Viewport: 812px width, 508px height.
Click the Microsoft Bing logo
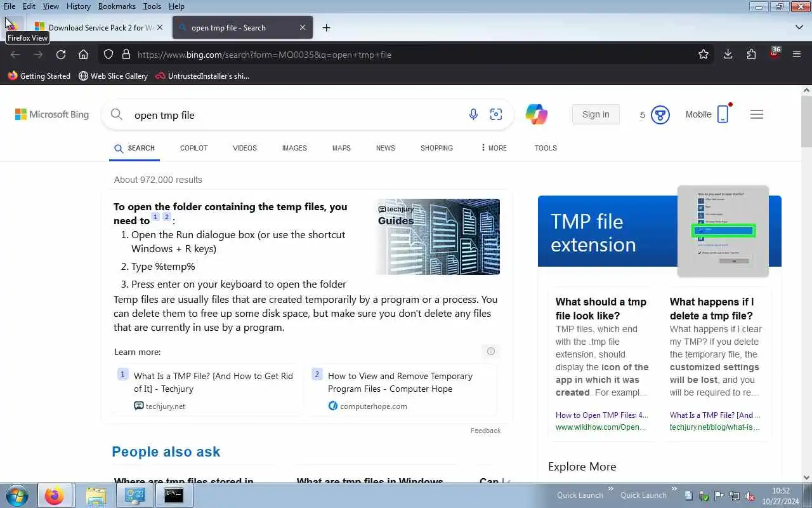pyautogui.click(x=52, y=114)
